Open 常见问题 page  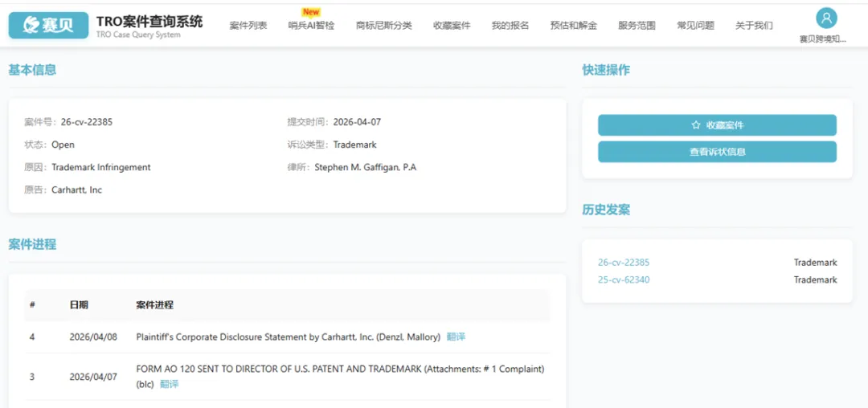coord(695,26)
